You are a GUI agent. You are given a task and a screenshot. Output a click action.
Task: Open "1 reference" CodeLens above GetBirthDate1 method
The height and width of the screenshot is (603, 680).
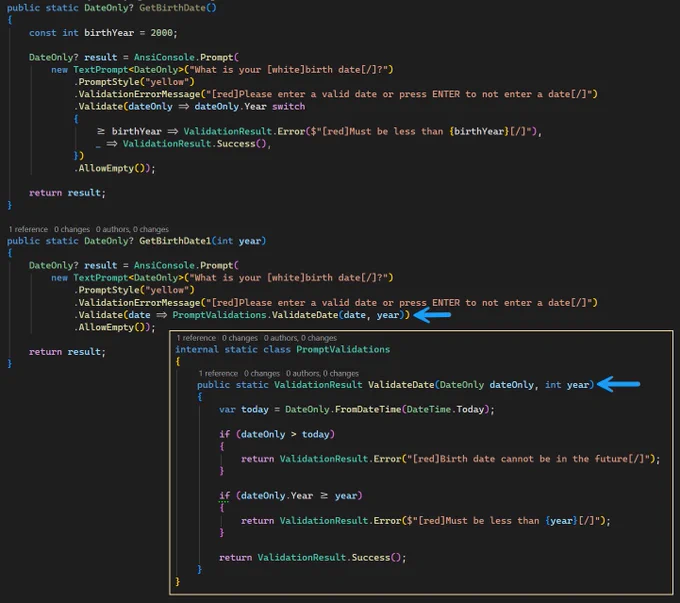click(28, 229)
